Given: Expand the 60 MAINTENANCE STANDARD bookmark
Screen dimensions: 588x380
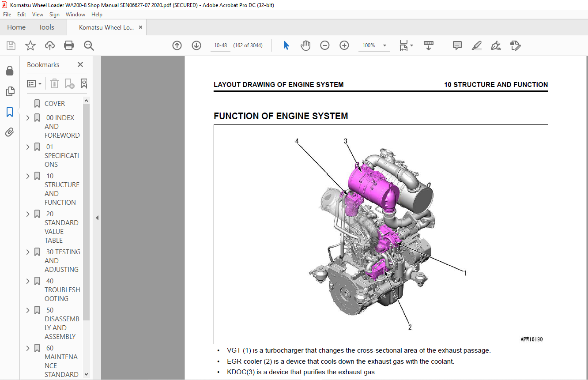Looking at the screenshot, I should (x=28, y=348).
